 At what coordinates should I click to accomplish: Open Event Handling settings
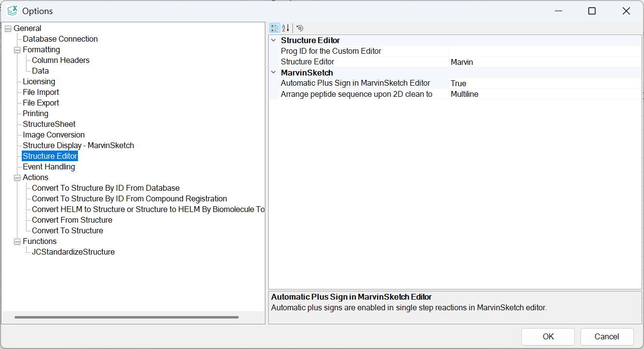coord(48,167)
